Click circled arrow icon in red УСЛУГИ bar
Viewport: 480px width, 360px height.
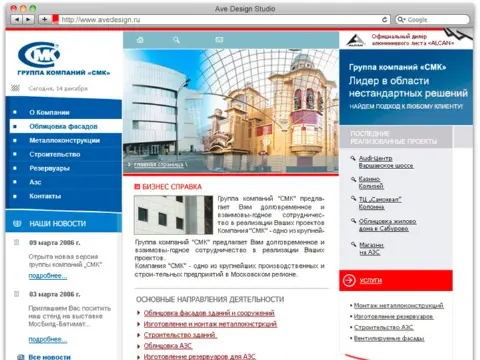tap(349, 280)
